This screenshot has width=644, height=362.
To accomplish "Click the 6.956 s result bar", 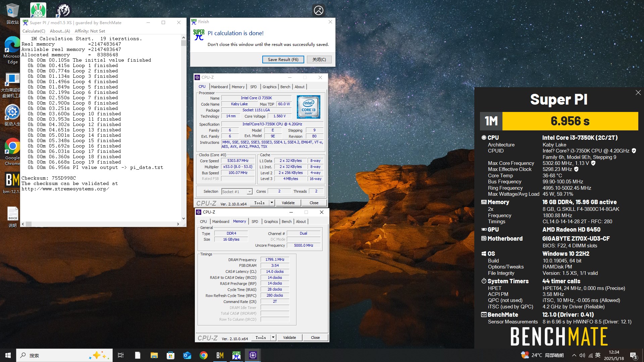I will tap(570, 121).
